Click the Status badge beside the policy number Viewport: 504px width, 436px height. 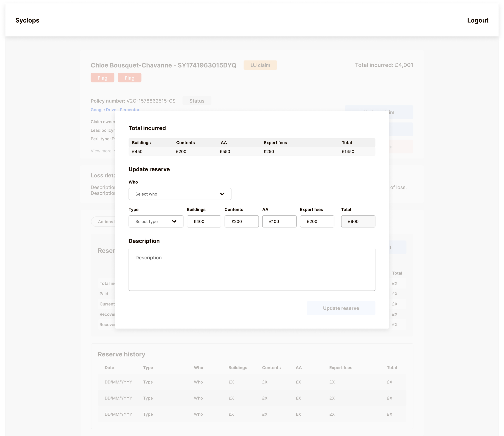[197, 101]
